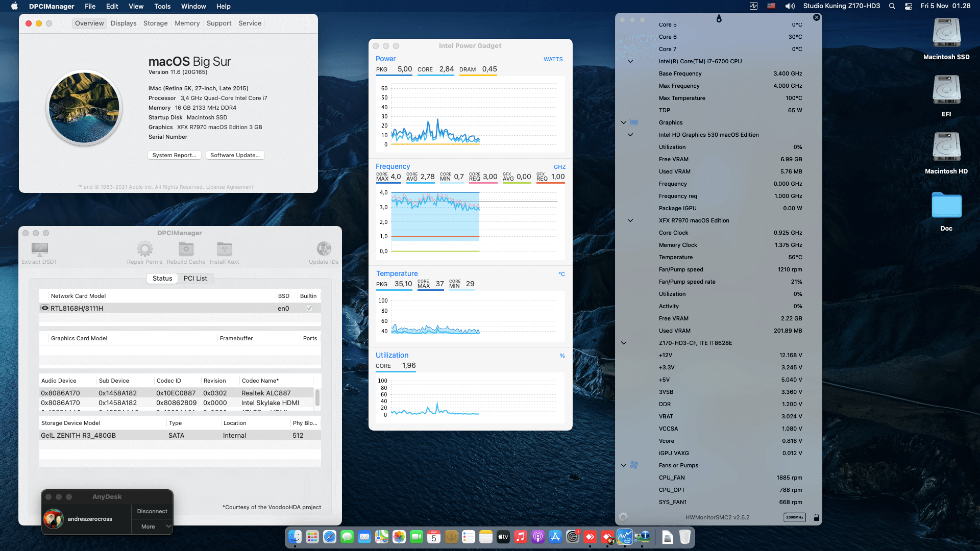Select the Doc folder on desktop
980x551 pixels.
[x=946, y=211]
